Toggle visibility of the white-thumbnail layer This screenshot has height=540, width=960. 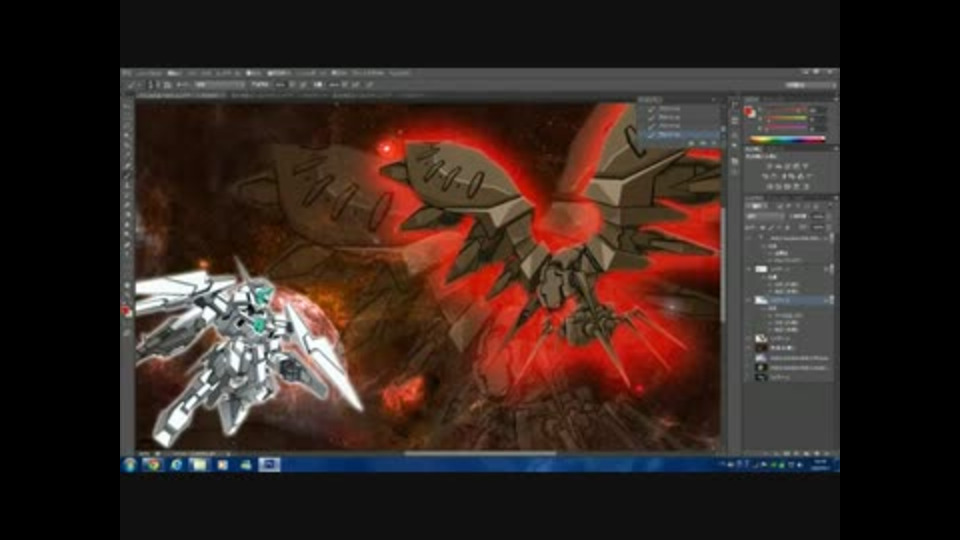pos(749,269)
